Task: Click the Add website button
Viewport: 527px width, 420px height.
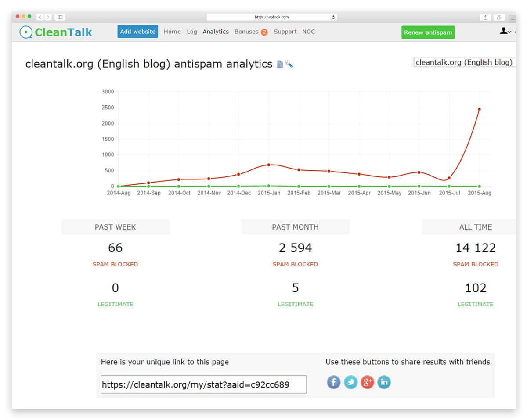Action: click(138, 32)
